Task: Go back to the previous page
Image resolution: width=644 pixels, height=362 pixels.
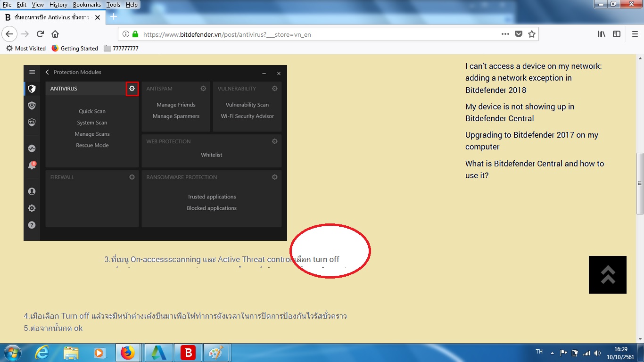Action: tap(10, 34)
